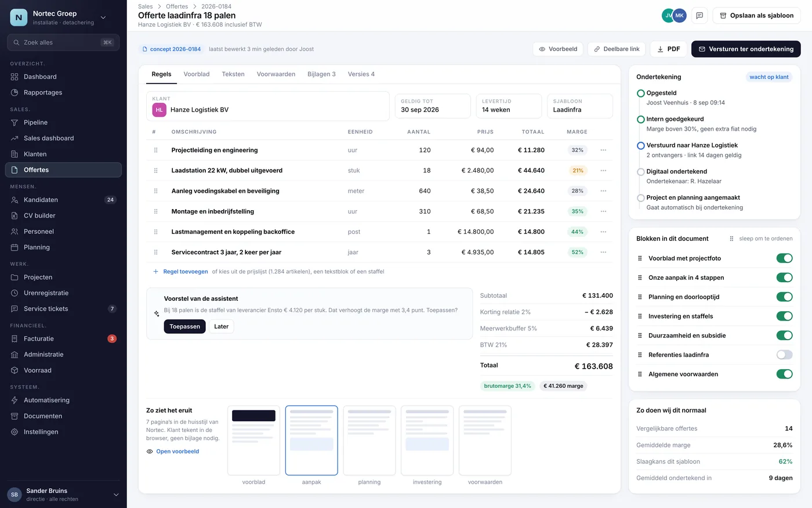Select the planning page thumbnail
Image resolution: width=812 pixels, height=508 pixels.
click(369, 441)
